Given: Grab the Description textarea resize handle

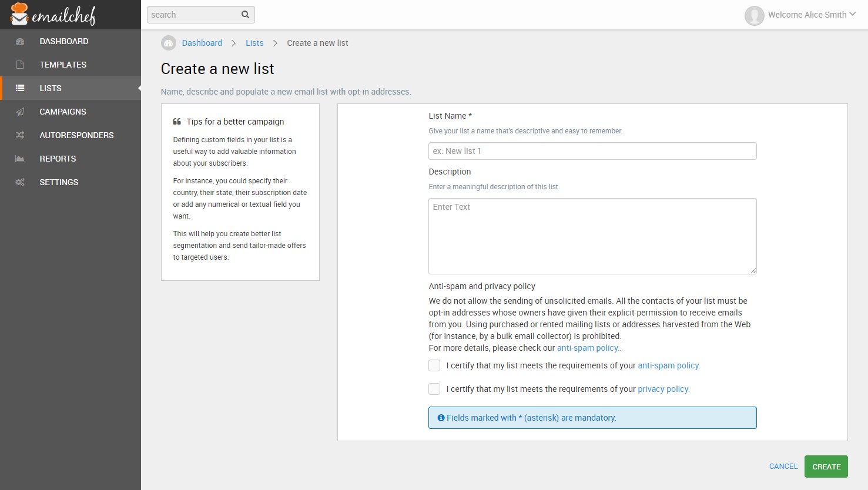Looking at the screenshot, I should click(x=753, y=271).
